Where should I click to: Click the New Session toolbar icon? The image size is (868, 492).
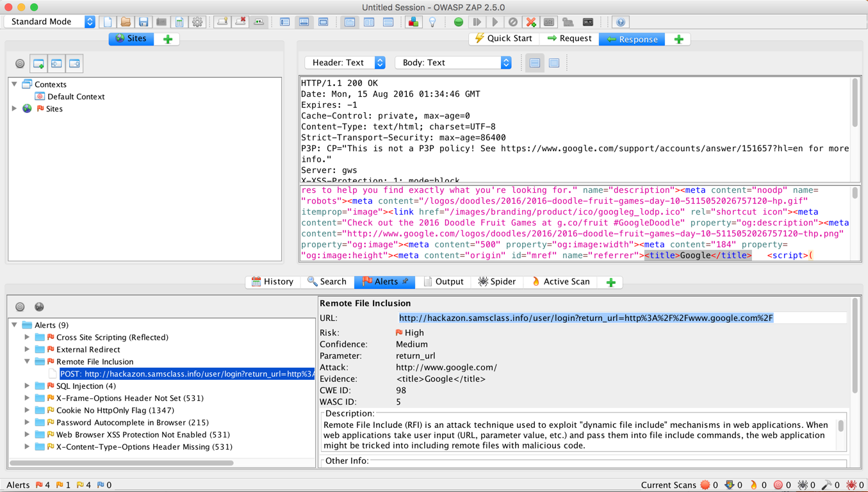point(108,22)
